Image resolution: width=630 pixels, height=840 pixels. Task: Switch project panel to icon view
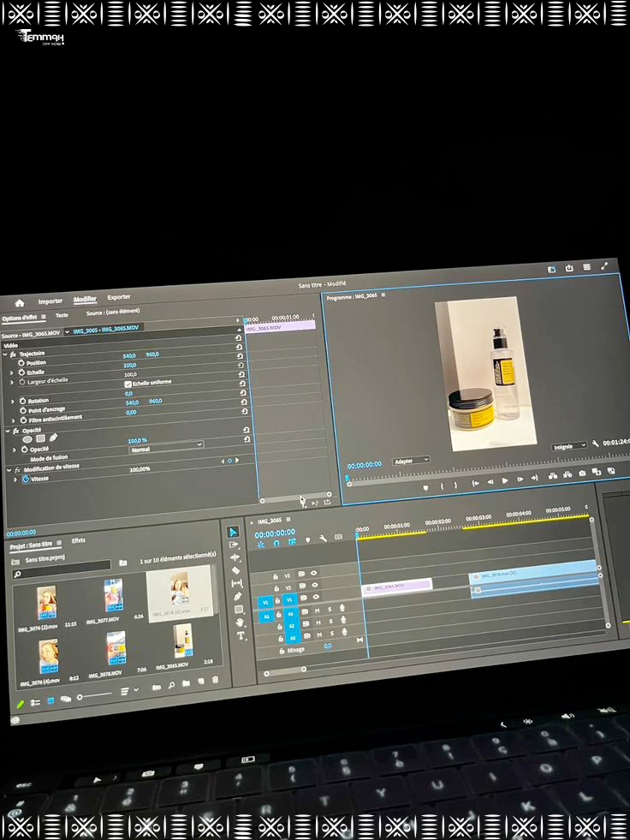[x=51, y=700]
